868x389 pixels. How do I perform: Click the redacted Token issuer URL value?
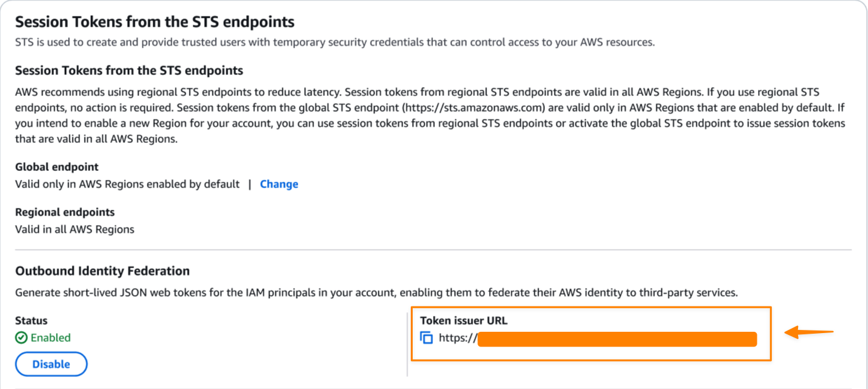tap(617, 339)
